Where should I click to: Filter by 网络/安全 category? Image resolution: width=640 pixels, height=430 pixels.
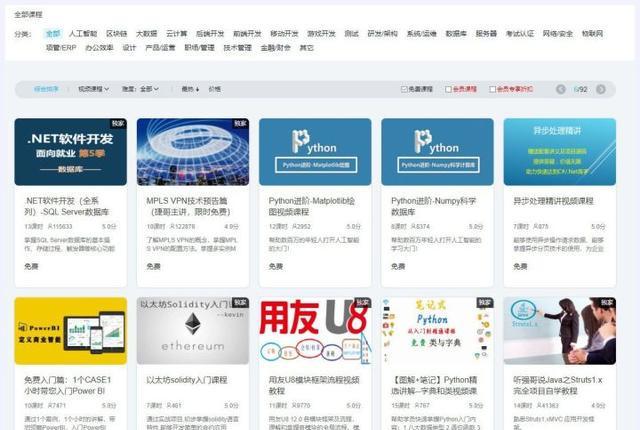[558, 33]
